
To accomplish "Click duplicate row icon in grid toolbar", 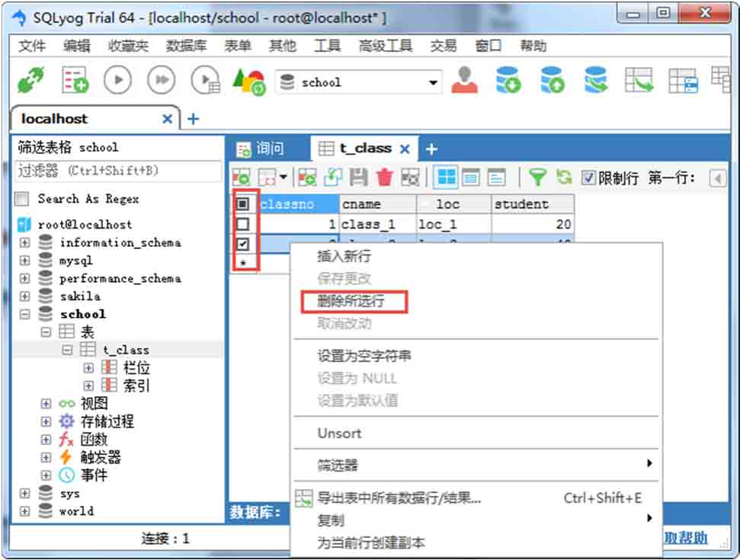I will [333, 178].
